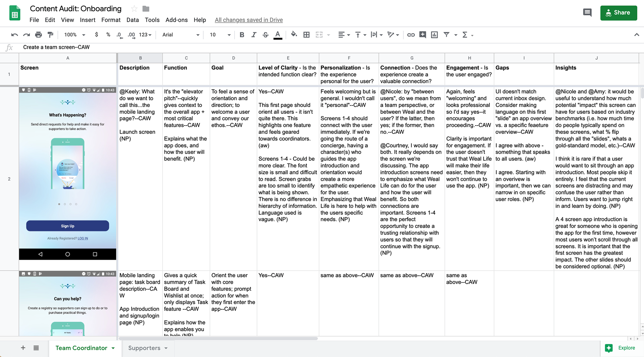Open filter views dropdown arrow
Image resolution: width=644 pixels, height=357 pixels.
pyautogui.click(x=455, y=35)
